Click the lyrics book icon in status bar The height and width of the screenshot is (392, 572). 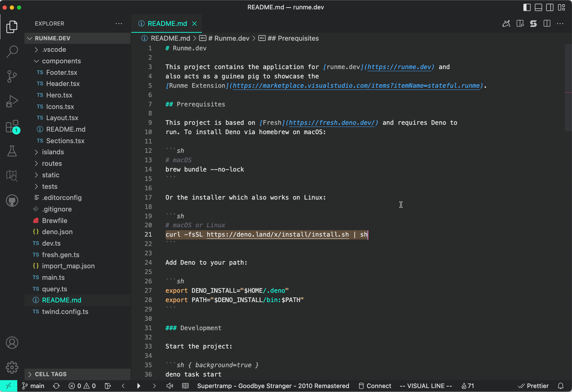click(185, 386)
